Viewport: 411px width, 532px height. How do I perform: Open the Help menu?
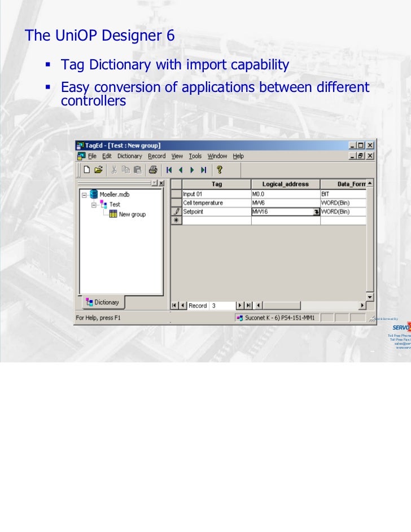pyautogui.click(x=238, y=156)
